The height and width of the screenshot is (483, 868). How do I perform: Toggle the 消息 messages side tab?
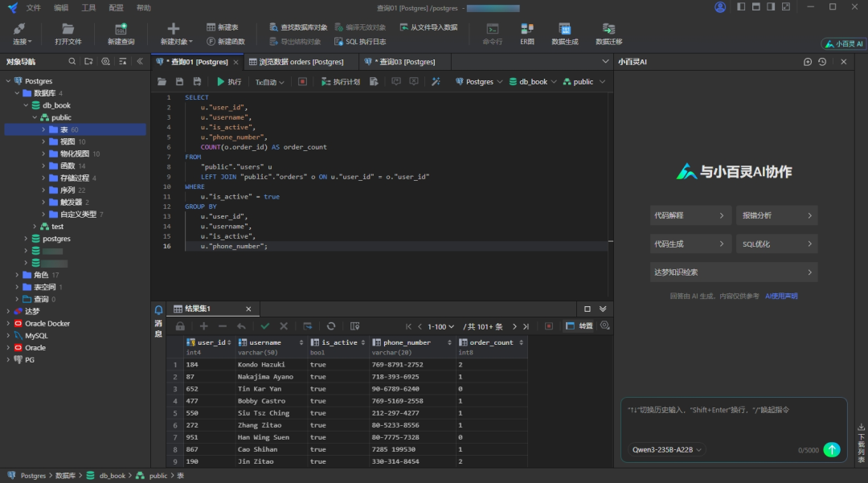(x=158, y=321)
